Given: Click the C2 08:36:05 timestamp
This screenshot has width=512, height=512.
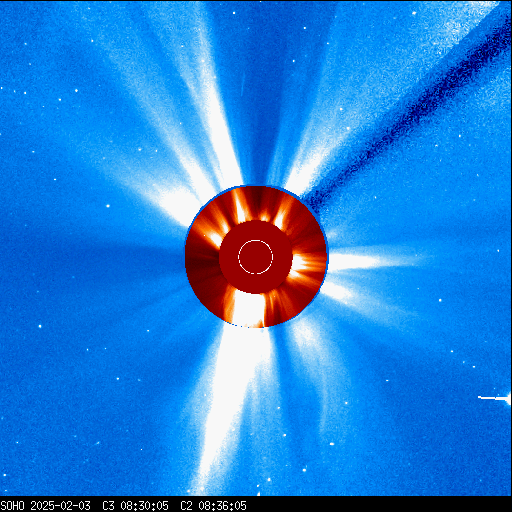Looking at the screenshot, I should point(213,506).
